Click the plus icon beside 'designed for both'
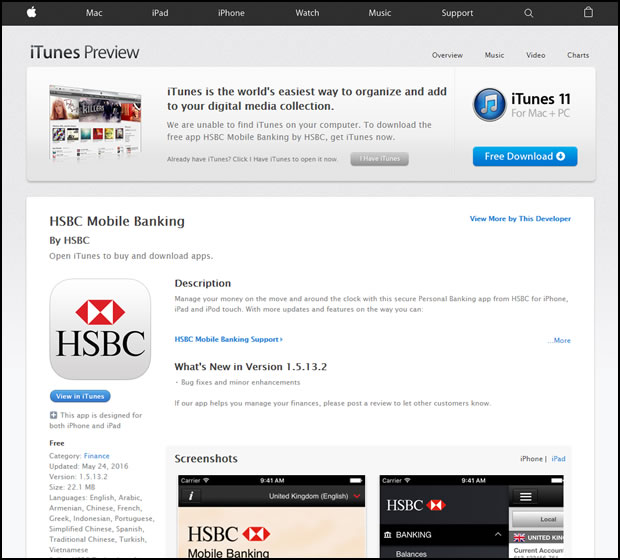The image size is (620, 560). click(x=53, y=415)
